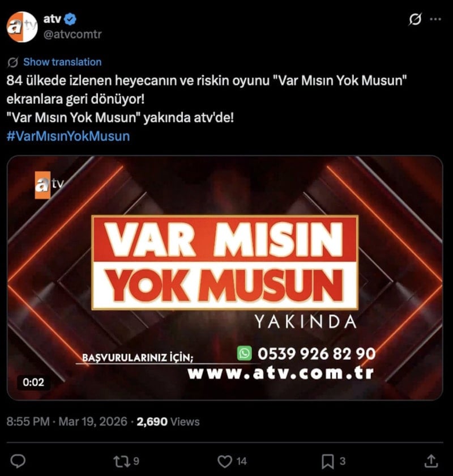Click the atv display name
Screen dimensions: 453x476
tap(52, 19)
